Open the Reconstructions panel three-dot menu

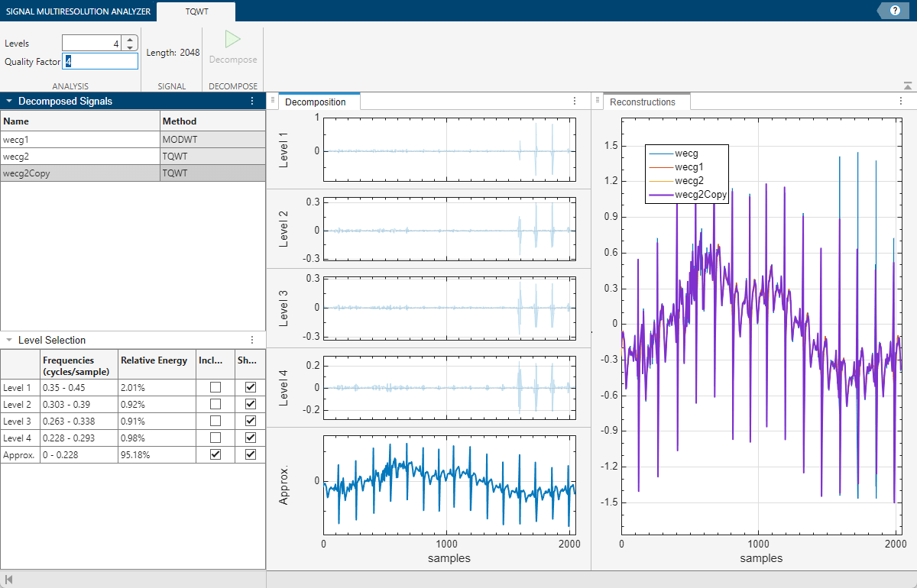coord(900,101)
